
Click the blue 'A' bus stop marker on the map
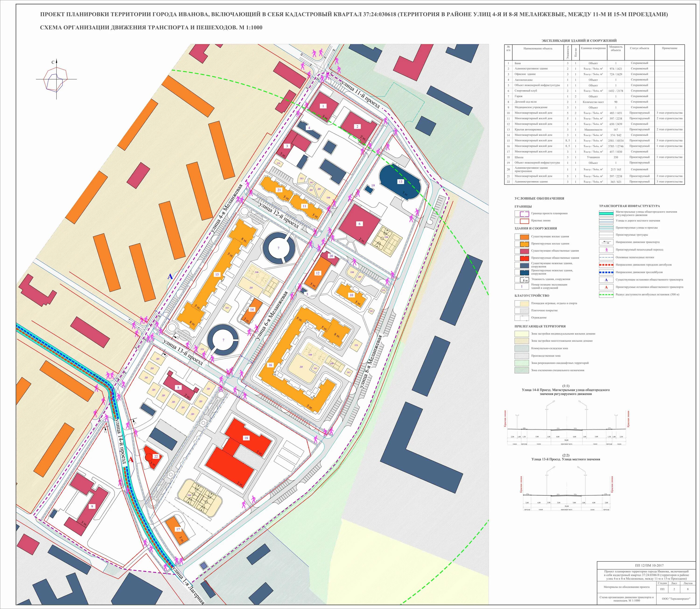pyautogui.click(x=171, y=277)
